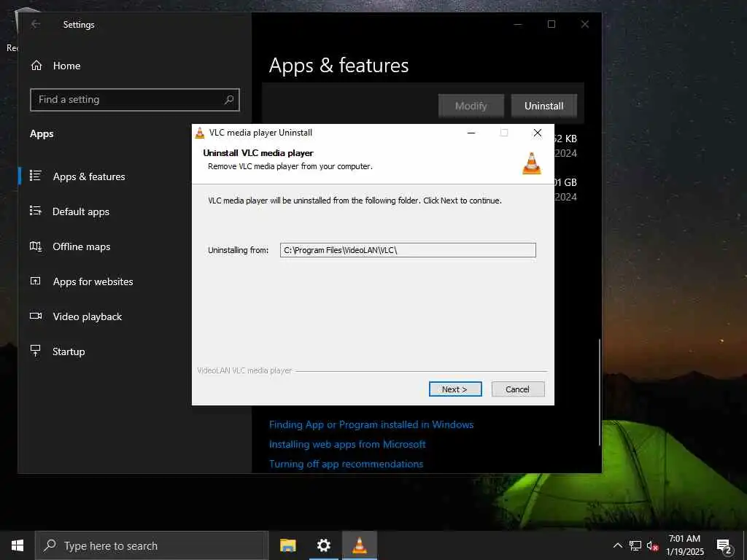This screenshot has width=747, height=560.
Task: Click Settings gear icon on taskbar
Action: coord(323,545)
